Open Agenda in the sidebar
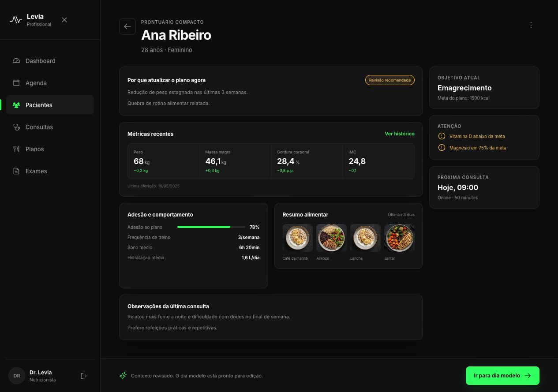 click(50, 83)
